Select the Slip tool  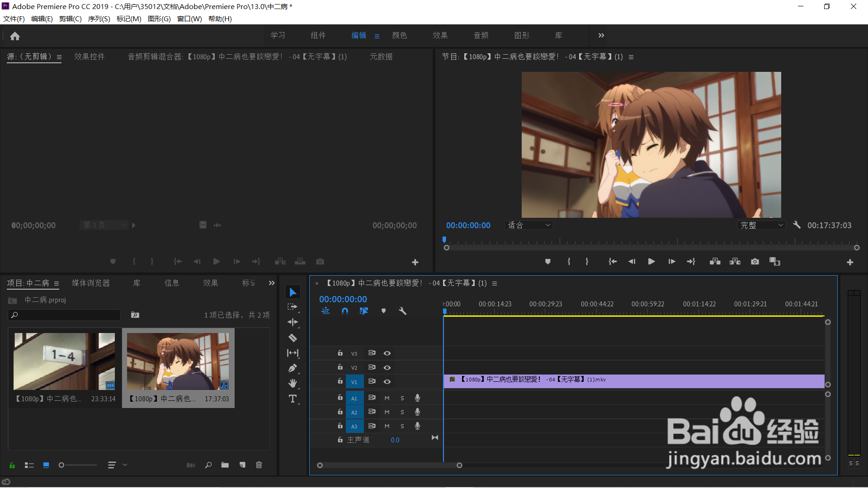coord(292,353)
